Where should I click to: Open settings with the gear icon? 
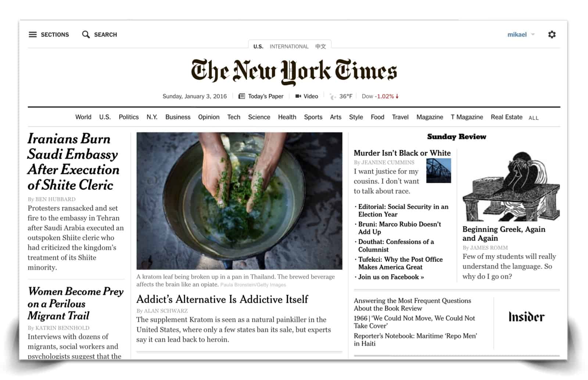coord(552,35)
